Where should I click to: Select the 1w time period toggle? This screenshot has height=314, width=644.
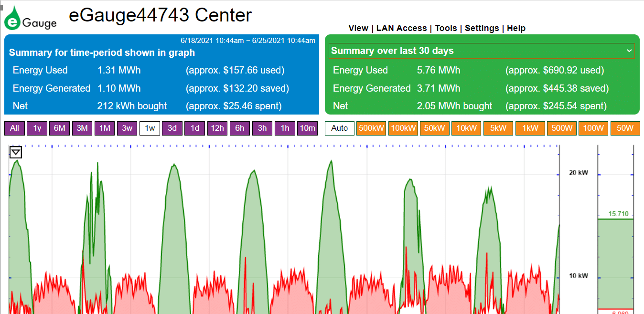(150, 128)
